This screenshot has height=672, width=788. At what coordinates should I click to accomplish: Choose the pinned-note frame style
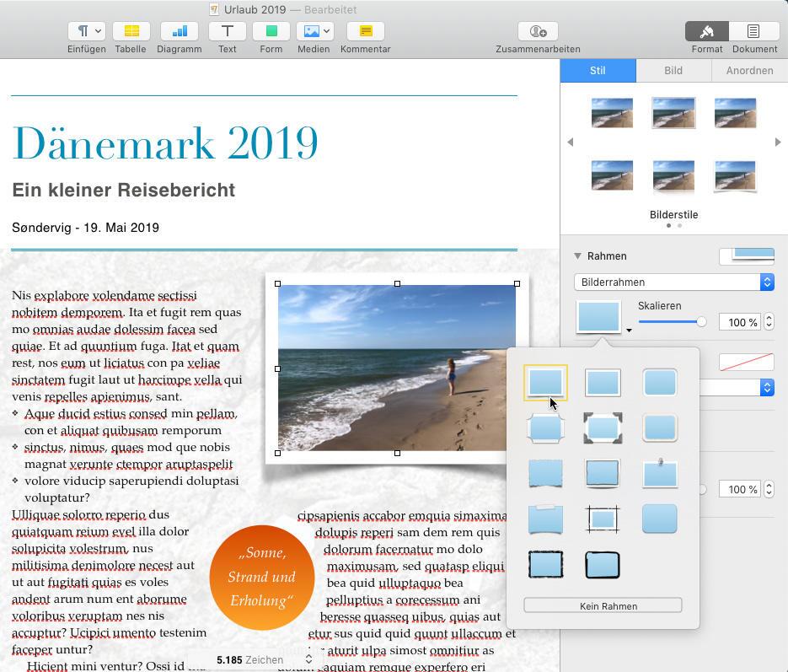click(660, 474)
